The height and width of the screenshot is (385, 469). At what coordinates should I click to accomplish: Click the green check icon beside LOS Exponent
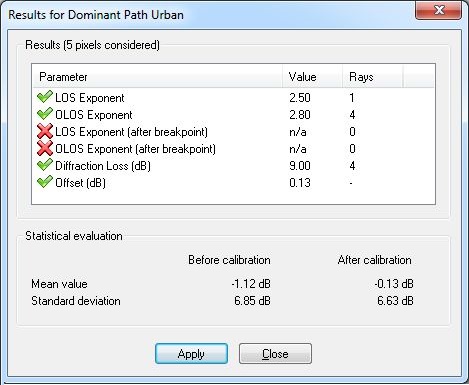tap(45, 97)
